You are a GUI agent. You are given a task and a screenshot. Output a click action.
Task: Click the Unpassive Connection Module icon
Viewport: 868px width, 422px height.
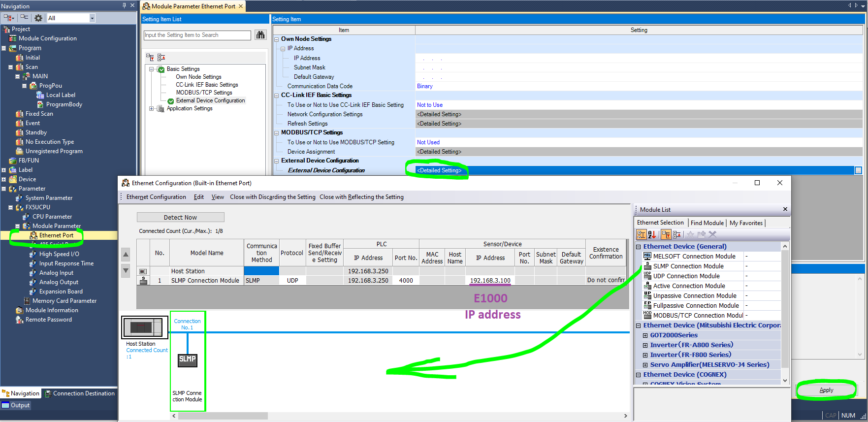(x=647, y=295)
